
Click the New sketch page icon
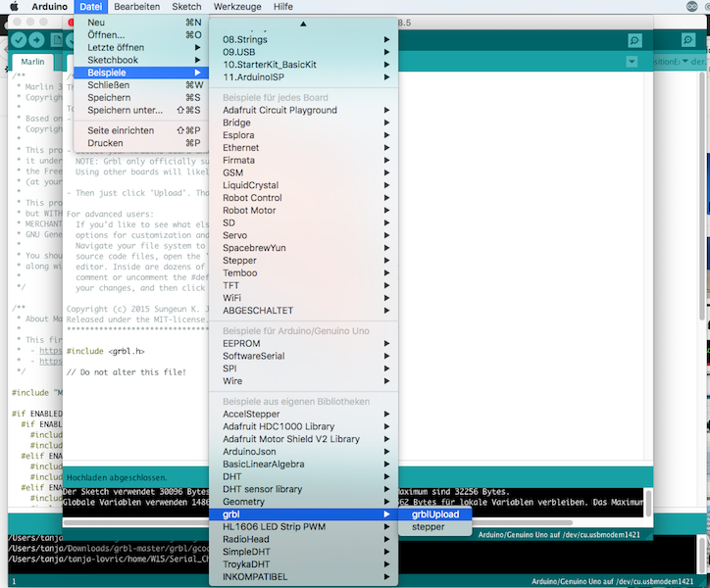[x=57, y=40]
